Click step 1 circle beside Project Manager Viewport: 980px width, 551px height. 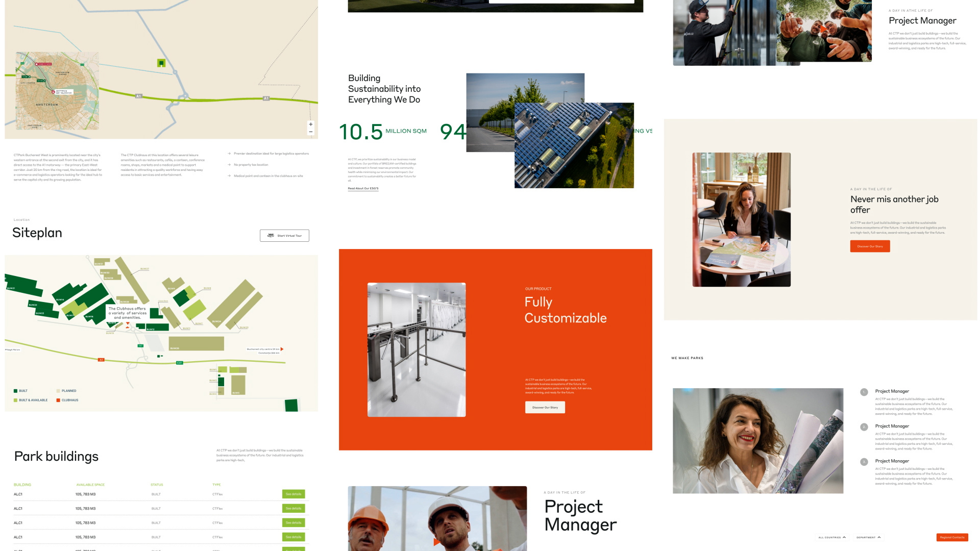(864, 392)
